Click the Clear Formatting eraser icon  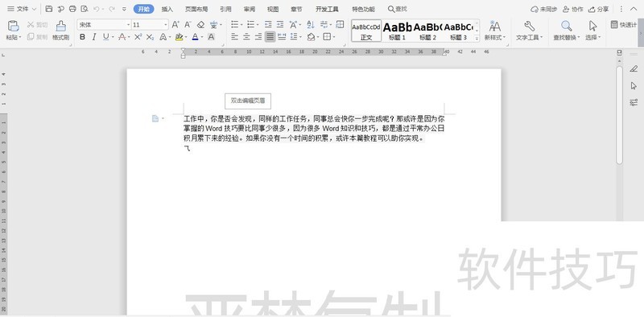(x=200, y=25)
